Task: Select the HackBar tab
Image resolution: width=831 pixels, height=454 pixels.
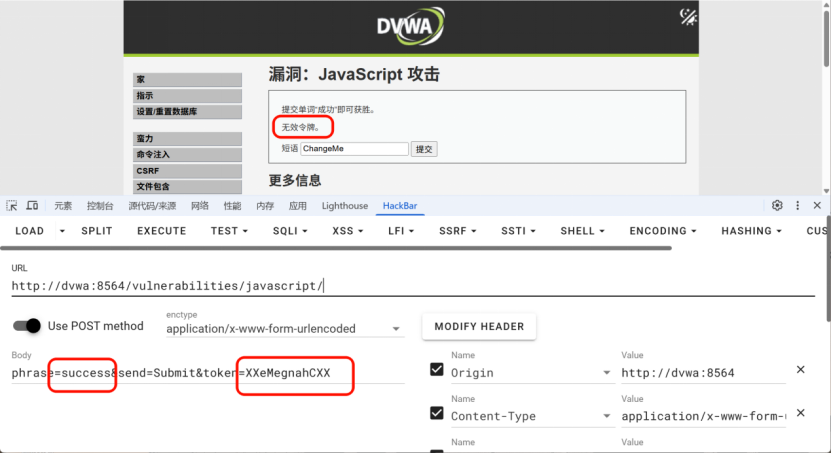Action: pyautogui.click(x=400, y=206)
